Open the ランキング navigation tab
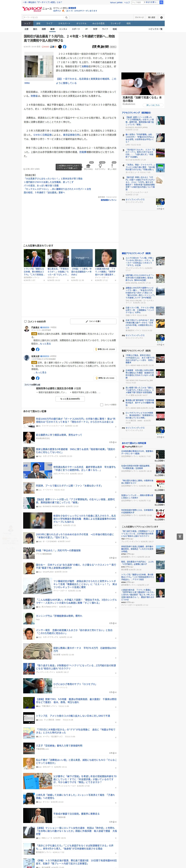This screenshot has height=868, width=186. point(115,24)
